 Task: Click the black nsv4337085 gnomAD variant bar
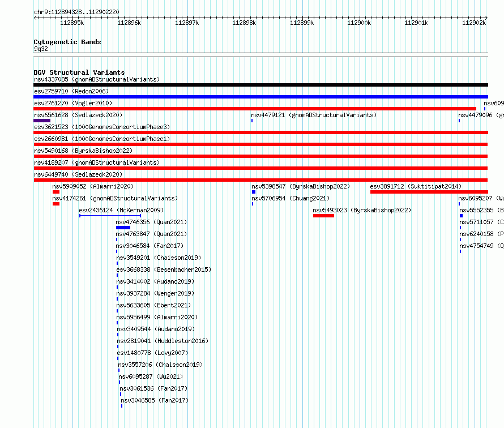click(x=260, y=85)
